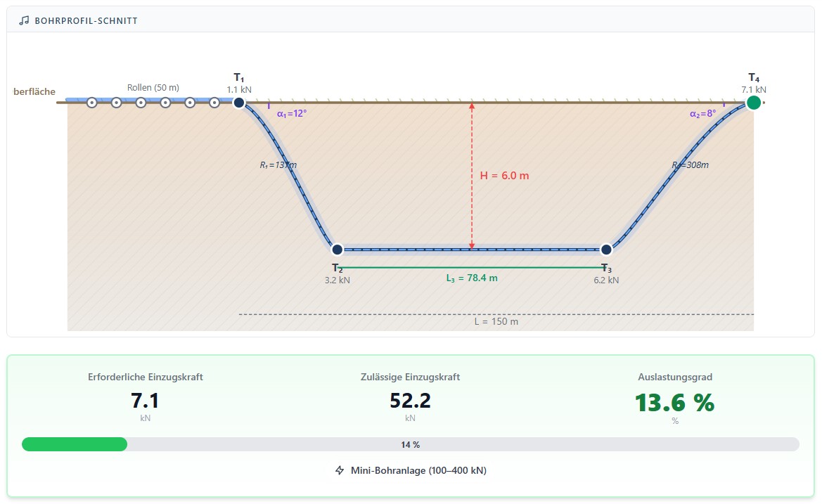
Task: Click the Rollen (50 m) label
Action: tap(153, 88)
